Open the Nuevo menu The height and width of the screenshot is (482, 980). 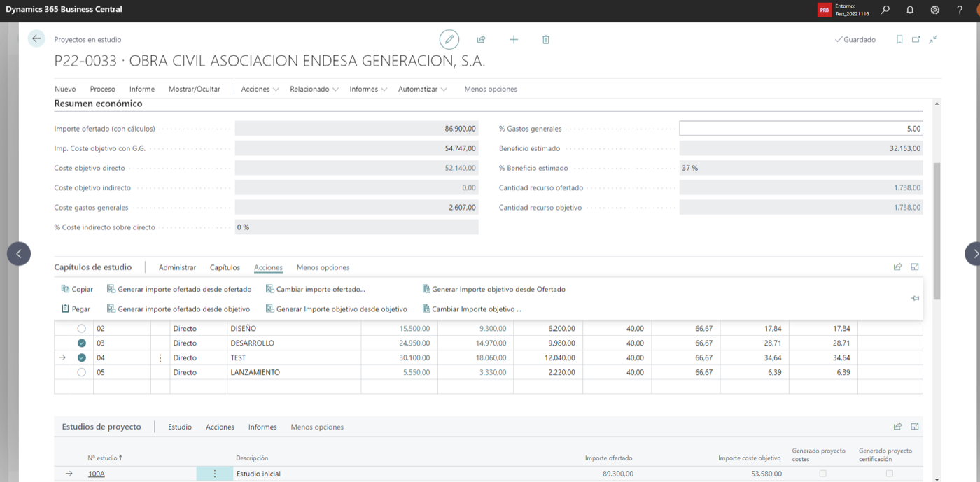65,89
